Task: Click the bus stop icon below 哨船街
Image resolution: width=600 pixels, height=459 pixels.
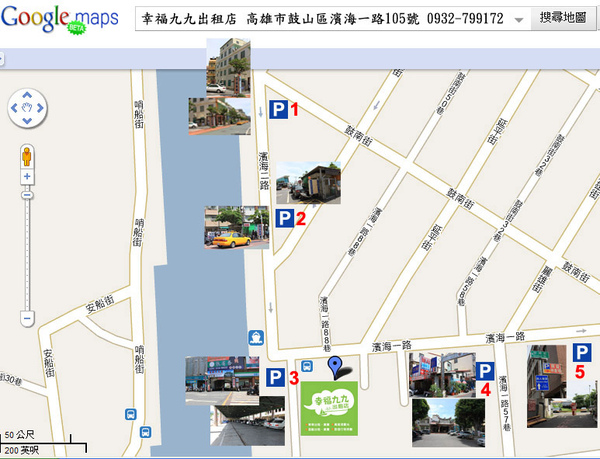Action: pos(130,414)
